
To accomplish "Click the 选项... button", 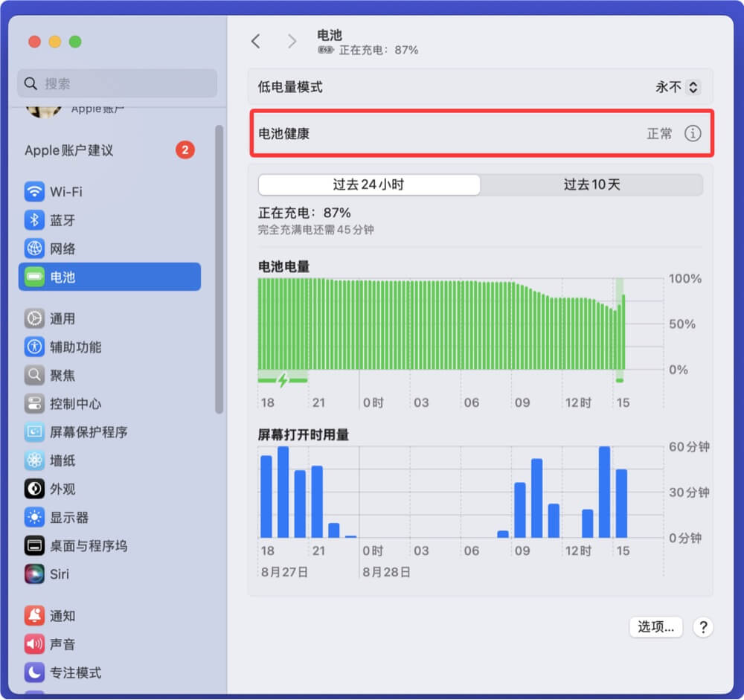I will [x=655, y=627].
